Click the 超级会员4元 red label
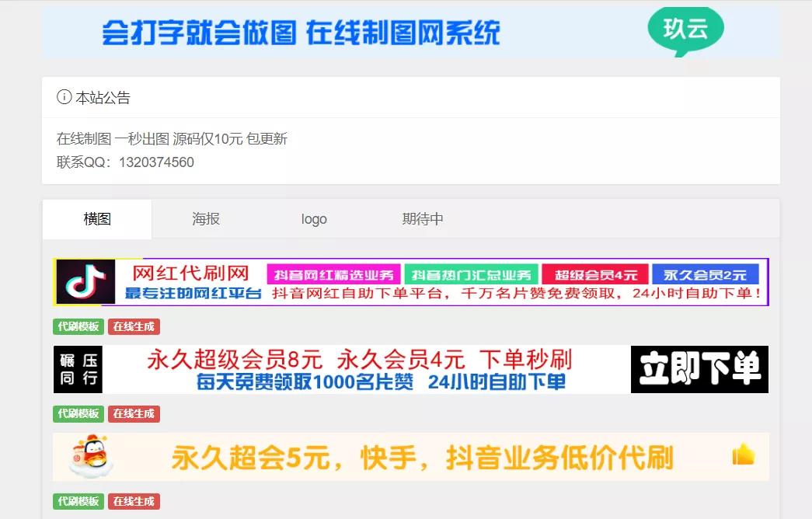The width and height of the screenshot is (812, 519). (595, 274)
